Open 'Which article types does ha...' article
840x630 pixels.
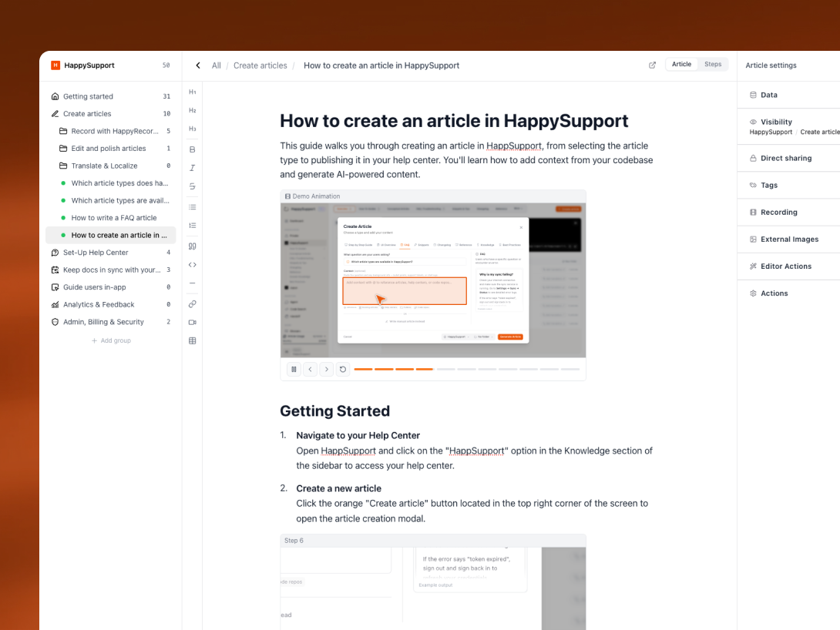point(111,183)
